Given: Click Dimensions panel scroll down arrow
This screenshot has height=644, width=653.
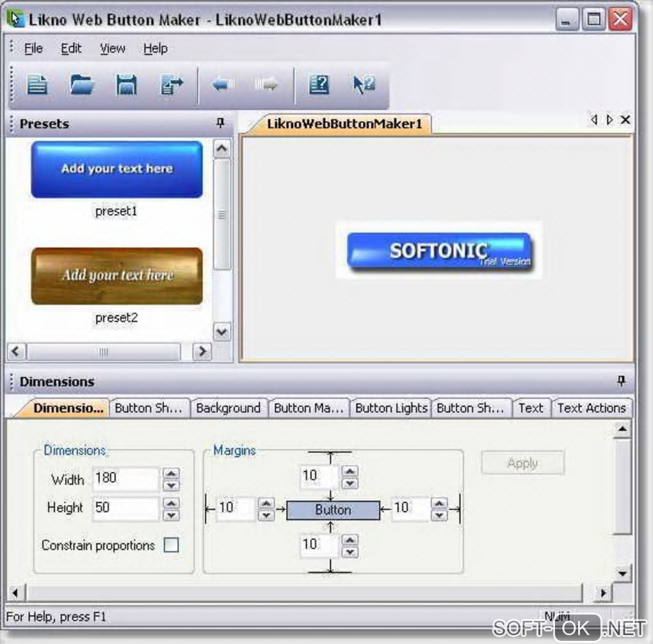Looking at the screenshot, I should point(623,574).
